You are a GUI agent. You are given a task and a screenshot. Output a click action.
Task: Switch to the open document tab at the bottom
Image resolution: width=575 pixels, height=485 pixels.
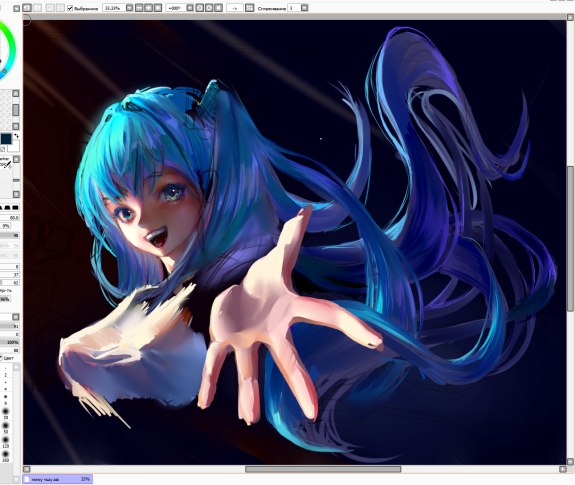tap(57, 479)
